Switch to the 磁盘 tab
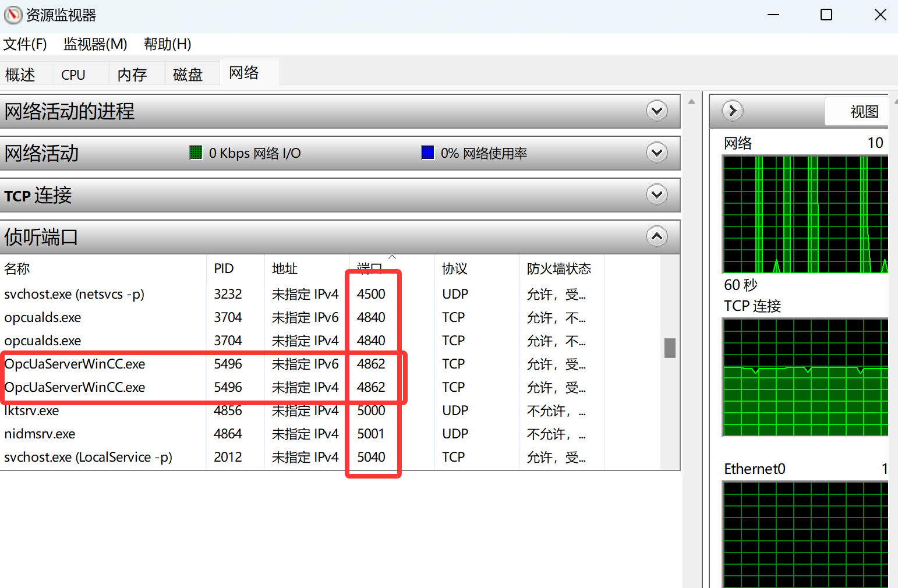The width and height of the screenshot is (898, 588). pyautogui.click(x=188, y=75)
